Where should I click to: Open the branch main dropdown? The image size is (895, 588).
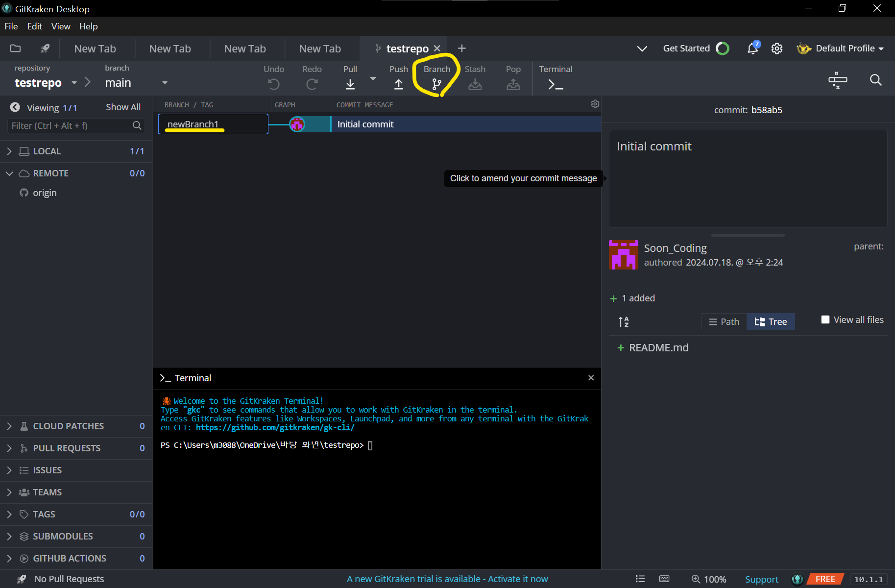click(x=165, y=83)
